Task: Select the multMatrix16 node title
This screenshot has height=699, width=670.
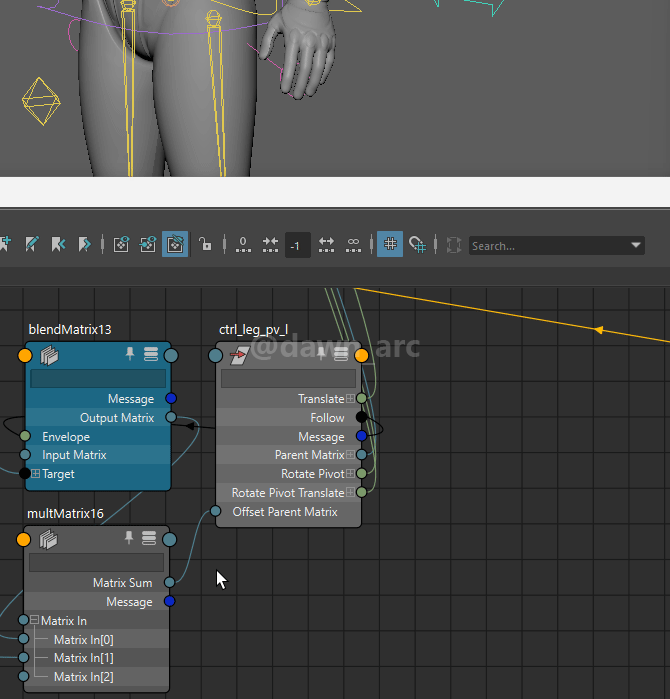Action: [65, 514]
